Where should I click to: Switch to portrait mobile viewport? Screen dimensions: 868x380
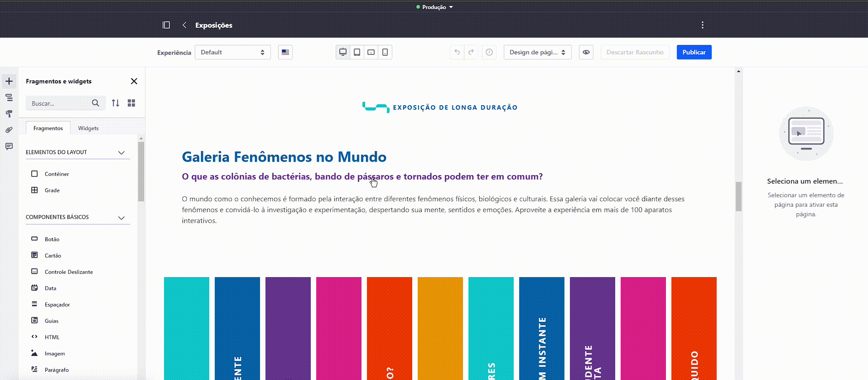point(385,52)
